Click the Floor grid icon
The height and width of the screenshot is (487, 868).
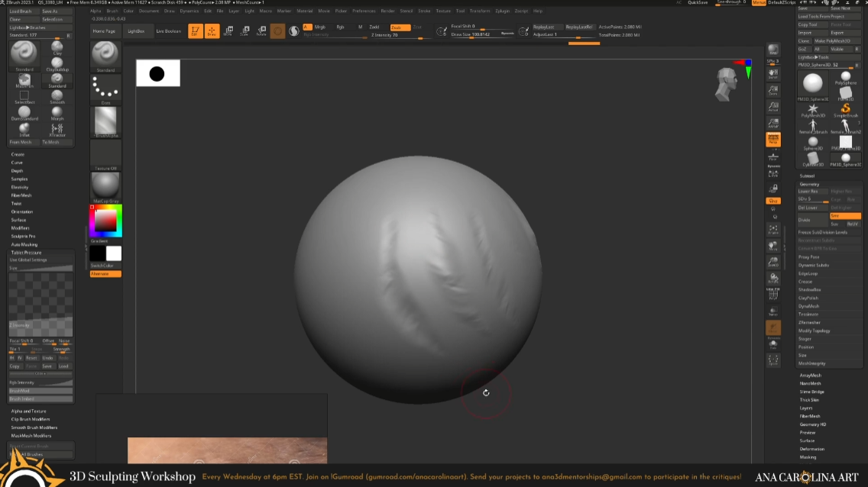[x=773, y=156]
